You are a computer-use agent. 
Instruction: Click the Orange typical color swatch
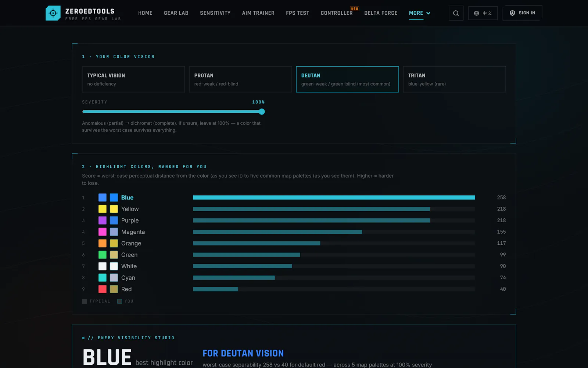coord(103,243)
